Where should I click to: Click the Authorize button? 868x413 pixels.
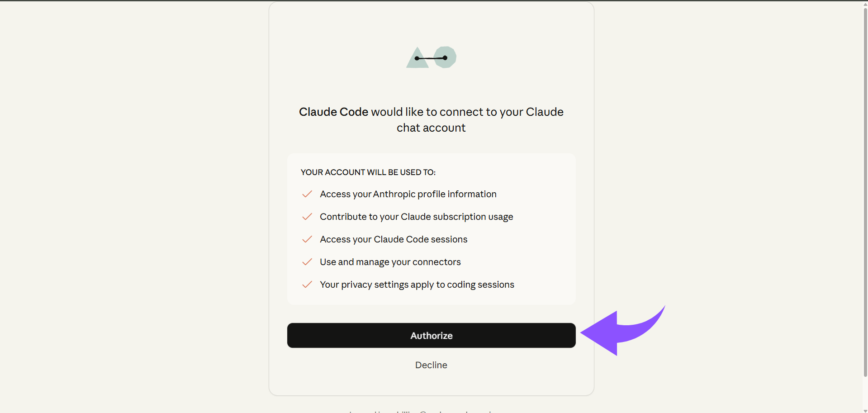click(431, 336)
